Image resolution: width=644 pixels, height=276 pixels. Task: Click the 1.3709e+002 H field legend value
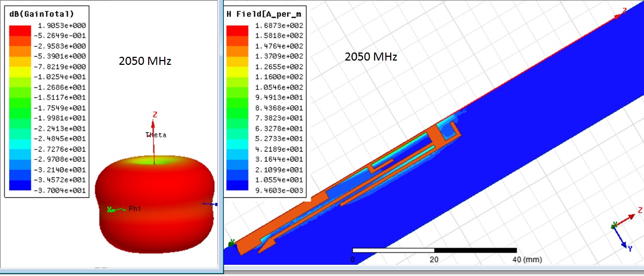pos(280,56)
